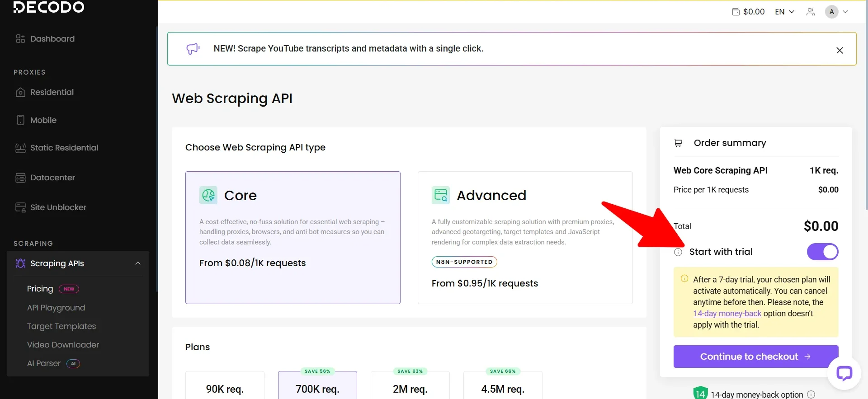Click the AI badge next to AI Parser
This screenshot has width=868, height=399.
coord(73,364)
